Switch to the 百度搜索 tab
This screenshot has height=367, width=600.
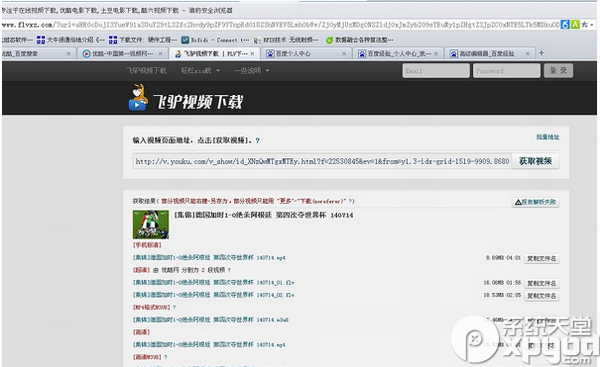click(x=33, y=54)
